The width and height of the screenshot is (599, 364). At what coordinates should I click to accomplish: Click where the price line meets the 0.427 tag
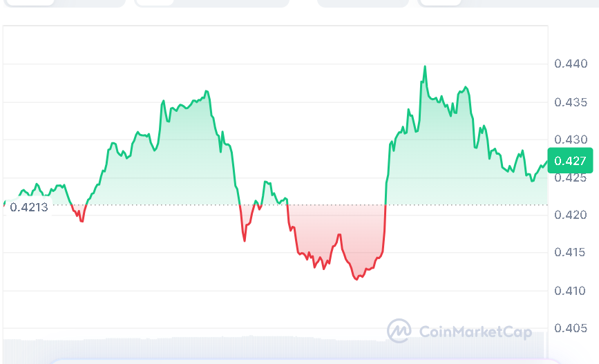click(546, 162)
